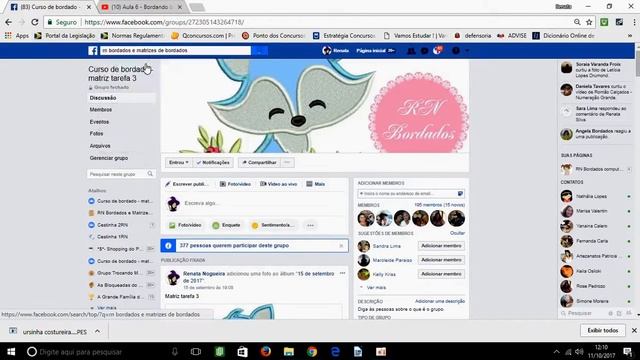This screenshot has width=640, height=360.
Task: Click the Enquete post option
Action: click(227, 225)
